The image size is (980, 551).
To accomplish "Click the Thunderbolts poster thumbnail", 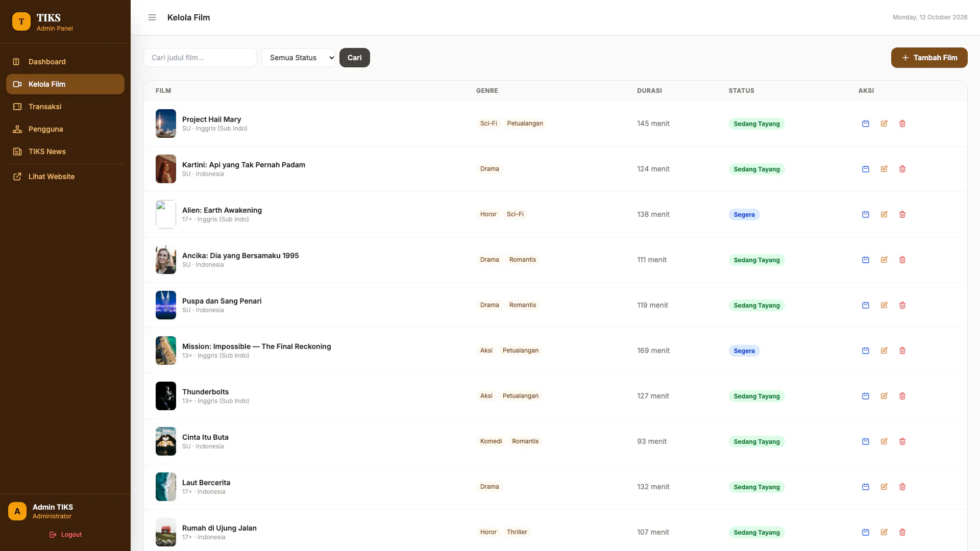I will coord(166,396).
